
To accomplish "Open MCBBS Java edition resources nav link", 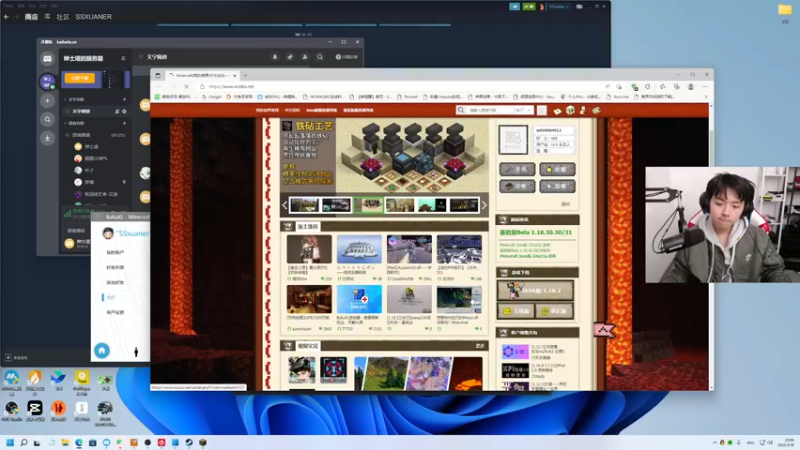I will click(x=321, y=110).
